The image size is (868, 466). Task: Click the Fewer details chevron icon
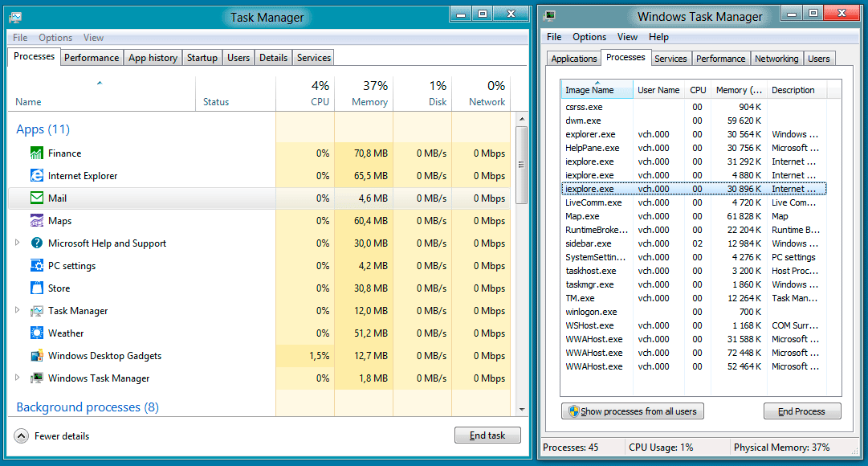[x=21, y=436]
